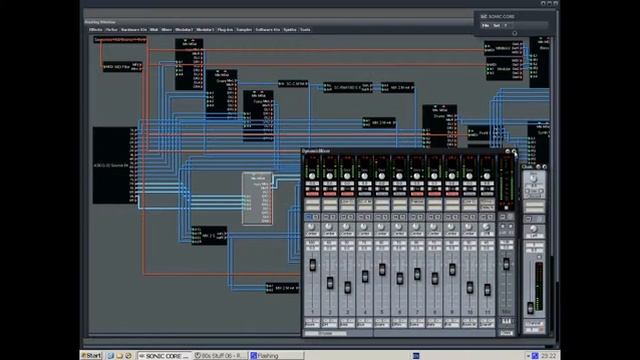Toggle the mute button on channel 4
The width and height of the screenshot is (640, 360).
[365, 194]
